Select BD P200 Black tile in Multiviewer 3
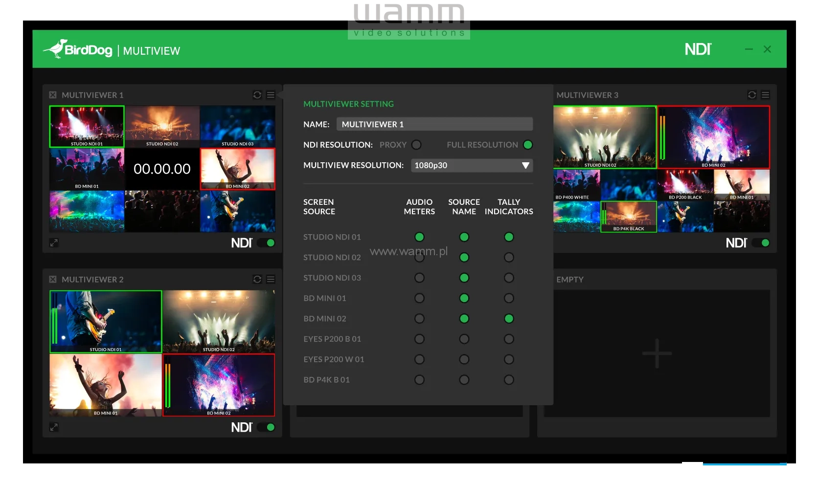 [x=685, y=185]
